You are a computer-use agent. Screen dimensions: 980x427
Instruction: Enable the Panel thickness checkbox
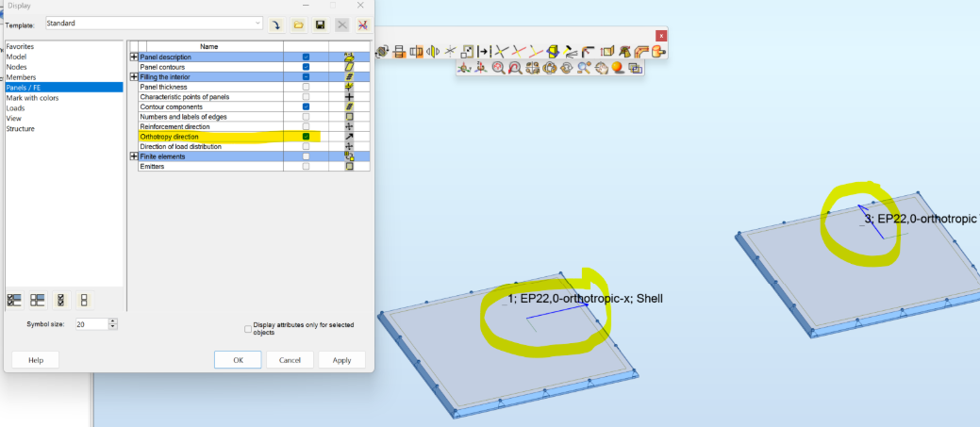click(306, 87)
